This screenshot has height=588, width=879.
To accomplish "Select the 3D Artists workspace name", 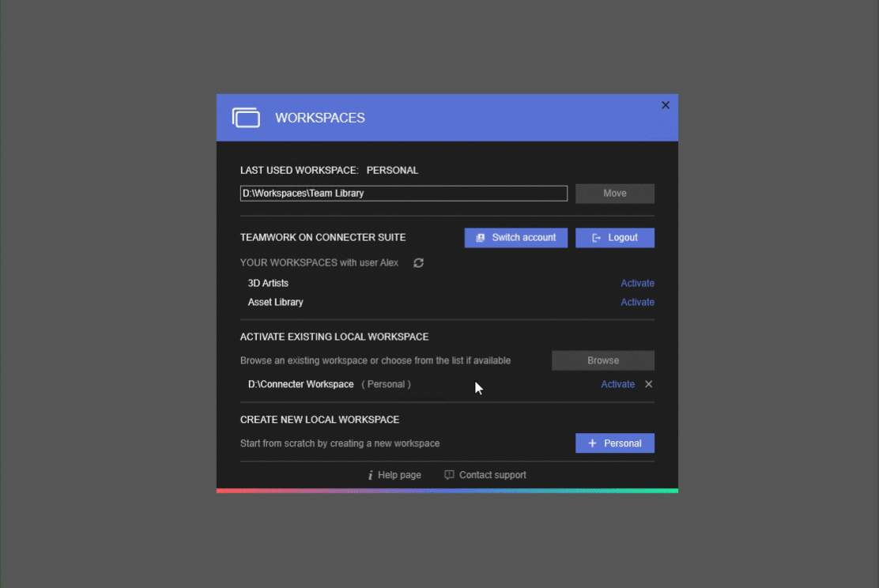I will point(268,283).
